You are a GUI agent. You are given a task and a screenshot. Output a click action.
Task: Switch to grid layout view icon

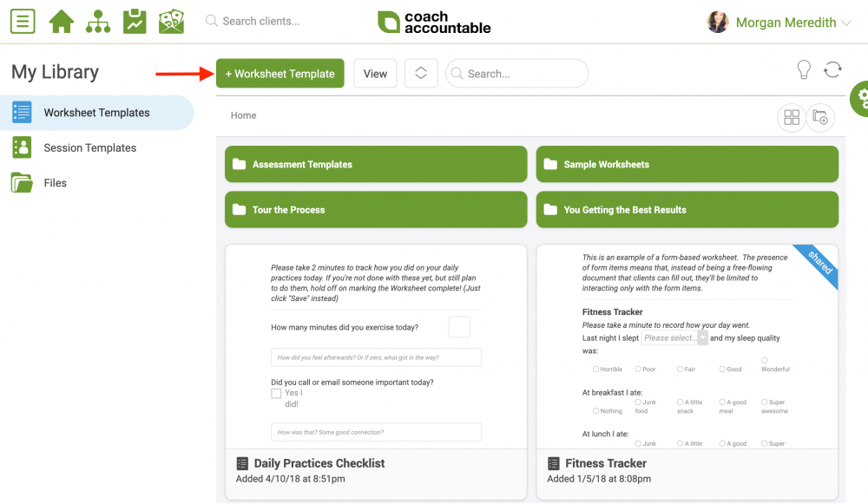[x=792, y=117]
